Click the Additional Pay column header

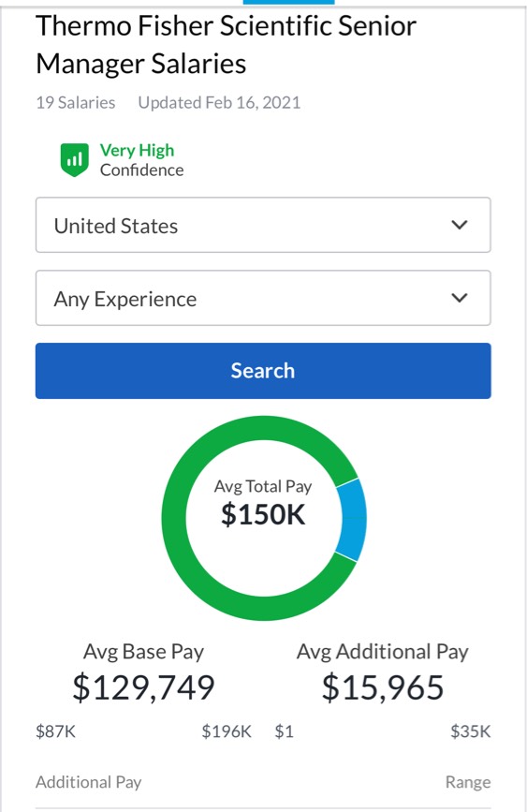(x=89, y=782)
